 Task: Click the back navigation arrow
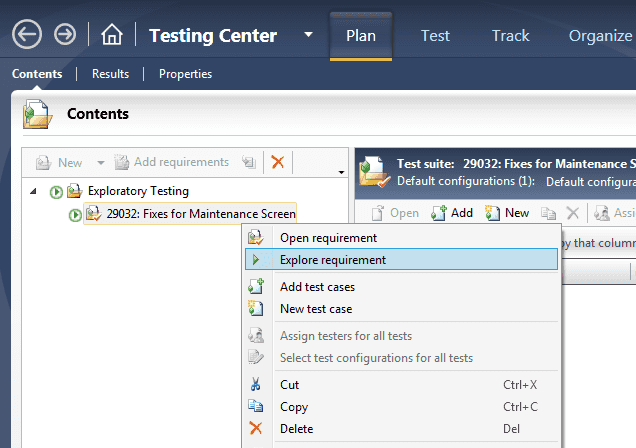pos(27,35)
